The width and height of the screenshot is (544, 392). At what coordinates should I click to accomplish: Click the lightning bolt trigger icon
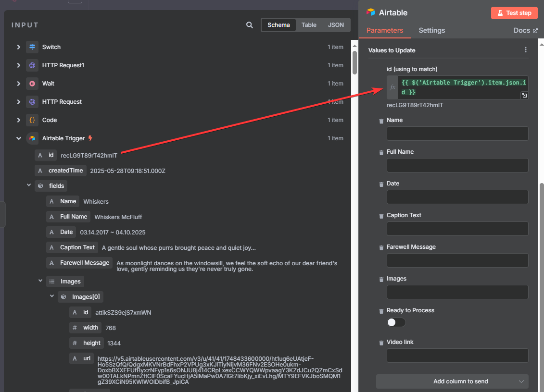pyautogui.click(x=90, y=138)
